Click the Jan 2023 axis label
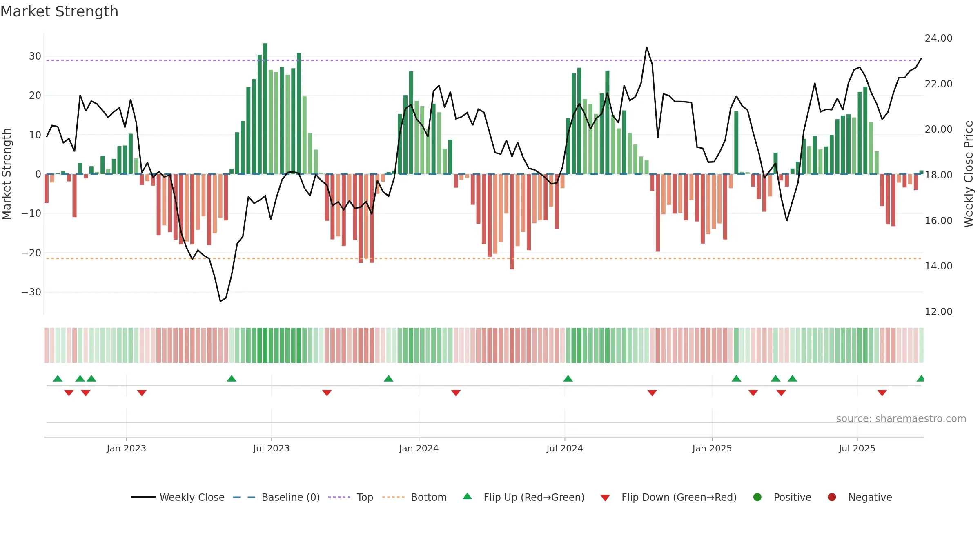 coord(126,448)
